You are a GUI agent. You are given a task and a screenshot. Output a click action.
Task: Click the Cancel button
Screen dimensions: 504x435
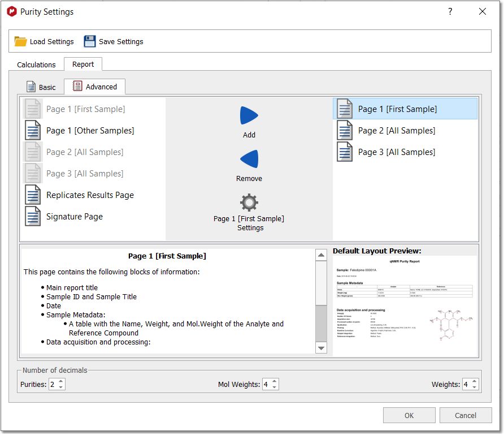tap(465, 415)
